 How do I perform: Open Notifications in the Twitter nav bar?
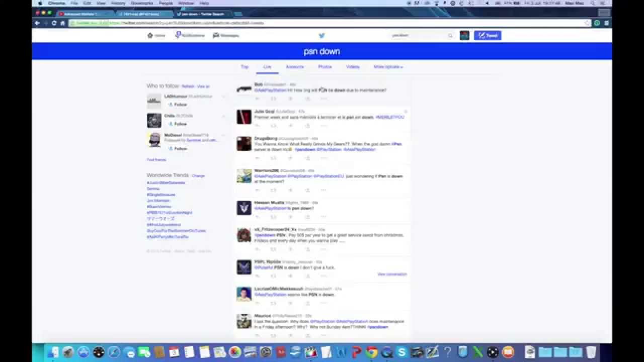[x=190, y=36]
